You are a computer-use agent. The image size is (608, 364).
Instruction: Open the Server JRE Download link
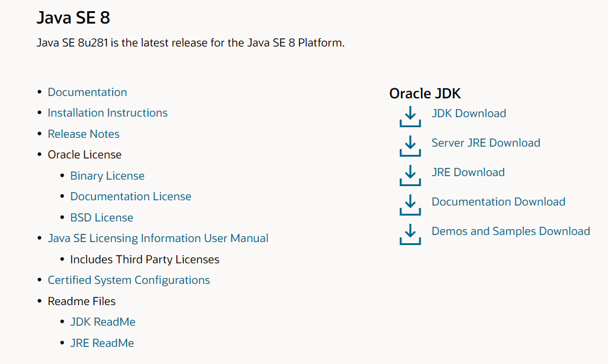pos(486,143)
